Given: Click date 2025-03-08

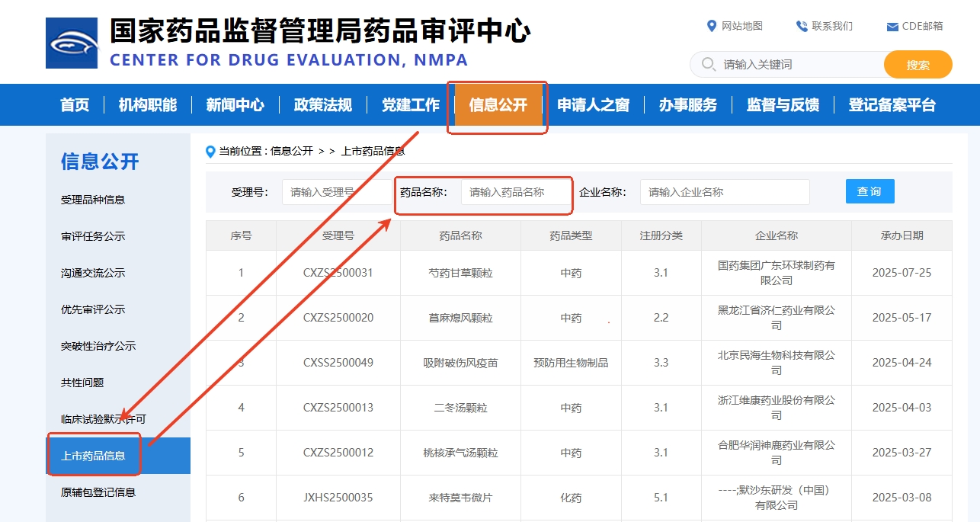Looking at the screenshot, I should point(902,498).
